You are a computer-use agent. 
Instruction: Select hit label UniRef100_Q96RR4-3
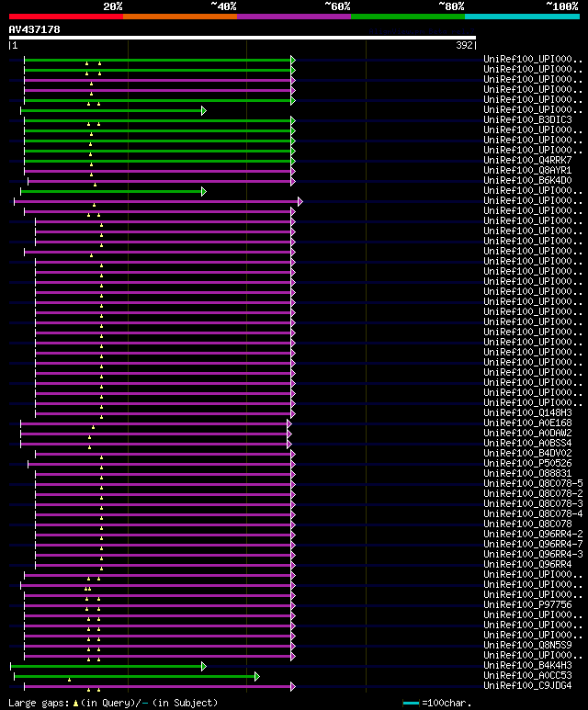click(533, 554)
